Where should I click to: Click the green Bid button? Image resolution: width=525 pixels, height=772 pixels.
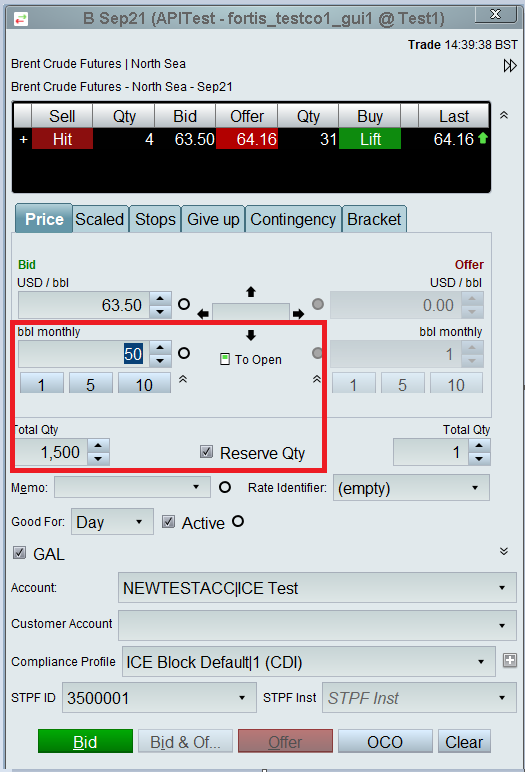click(x=85, y=741)
